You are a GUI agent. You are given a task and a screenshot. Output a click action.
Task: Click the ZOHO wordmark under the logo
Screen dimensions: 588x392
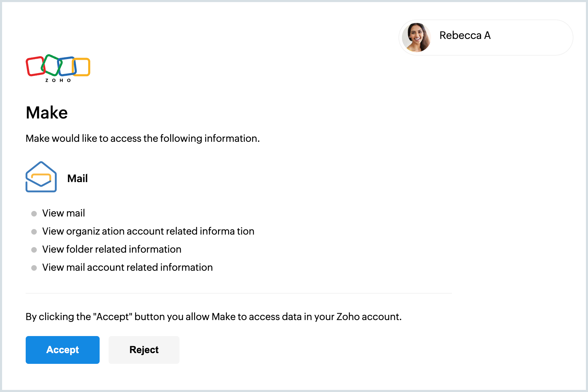coord(58,80)
